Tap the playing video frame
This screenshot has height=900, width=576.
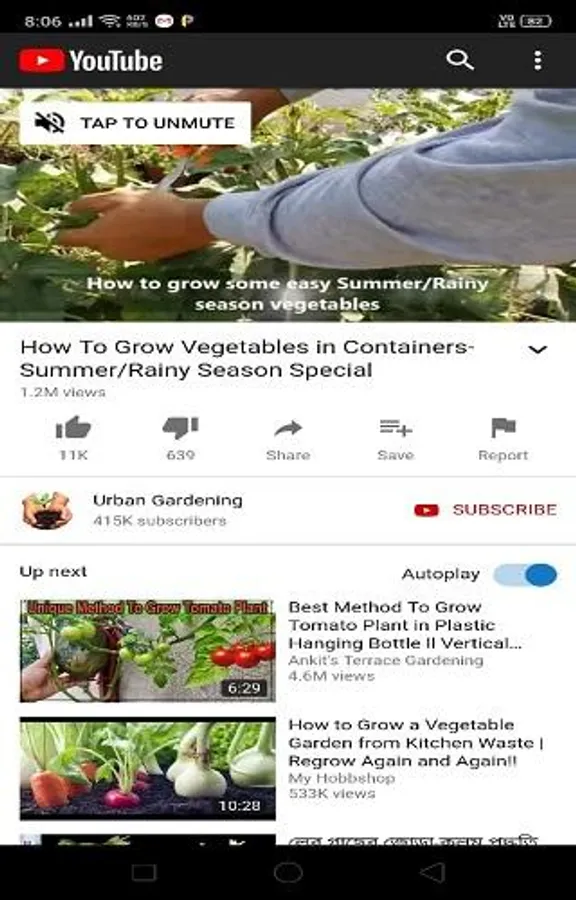288,205
